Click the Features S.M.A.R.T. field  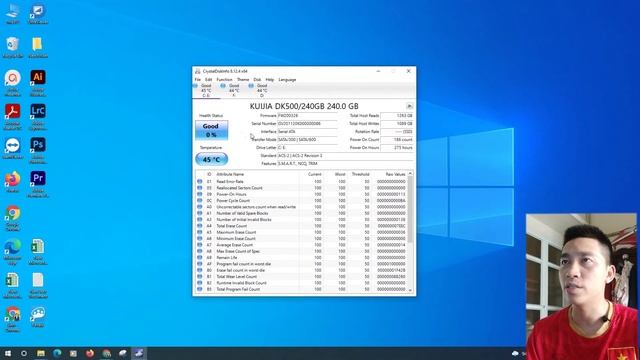tap(345, 164)
